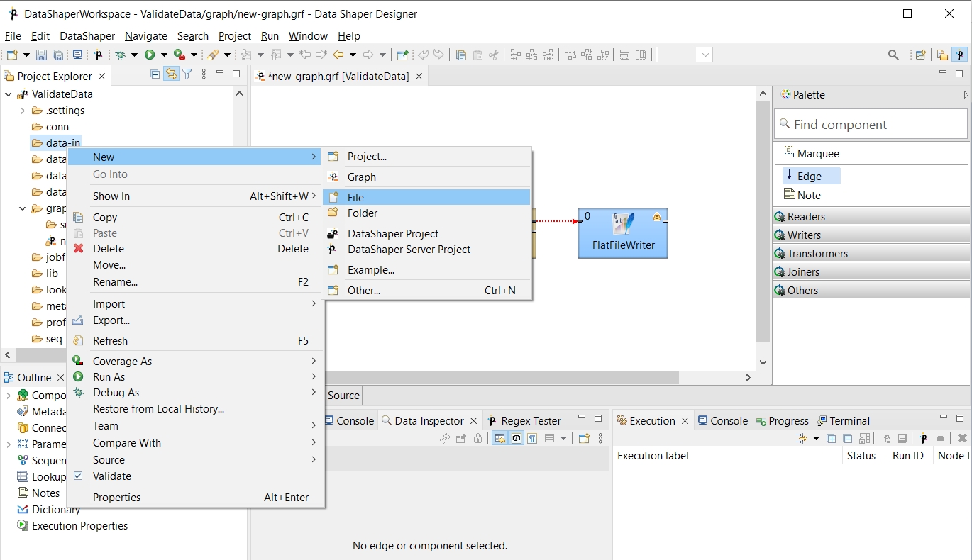Screen dimensions: 972x560
Task: Click the Data Inspector lock icon
Action: (477, 438)
